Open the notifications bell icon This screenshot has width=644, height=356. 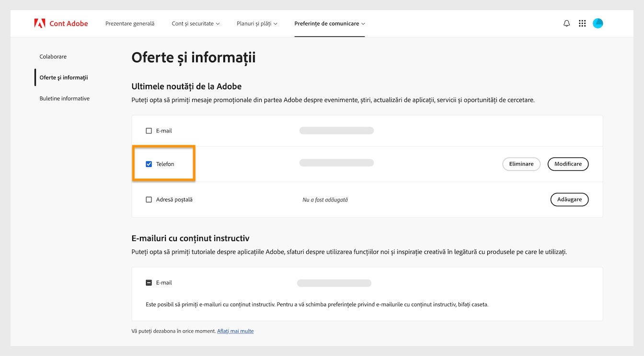click(566, 23)
